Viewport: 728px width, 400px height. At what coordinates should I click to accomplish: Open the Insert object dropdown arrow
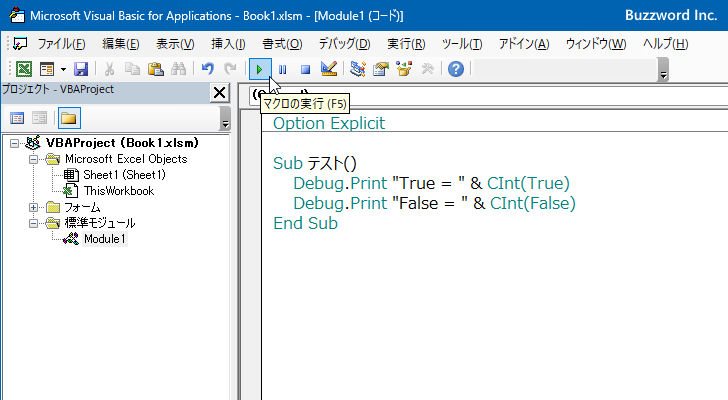[x=63, y=70]
